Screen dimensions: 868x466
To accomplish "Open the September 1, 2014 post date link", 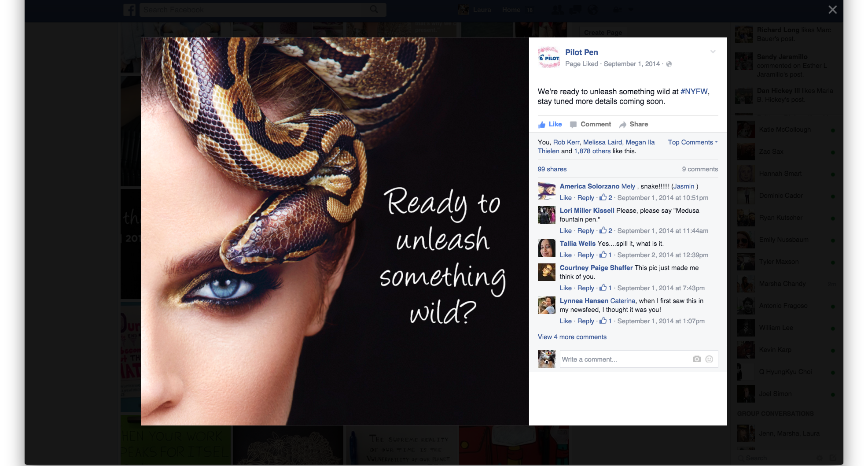I will (x=632, y=64).
